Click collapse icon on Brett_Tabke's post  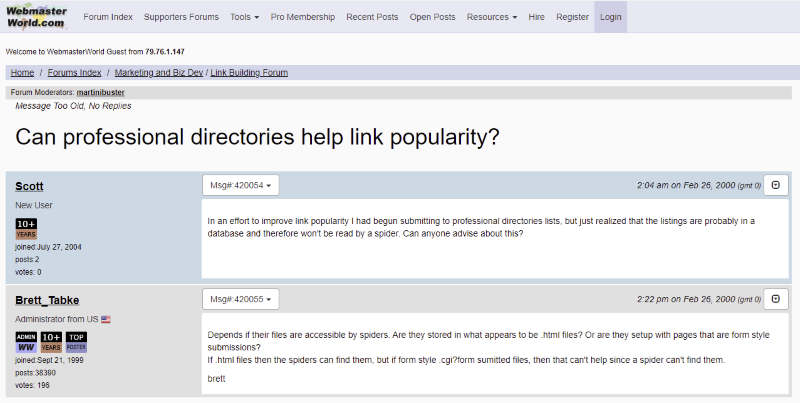(776, 299)
